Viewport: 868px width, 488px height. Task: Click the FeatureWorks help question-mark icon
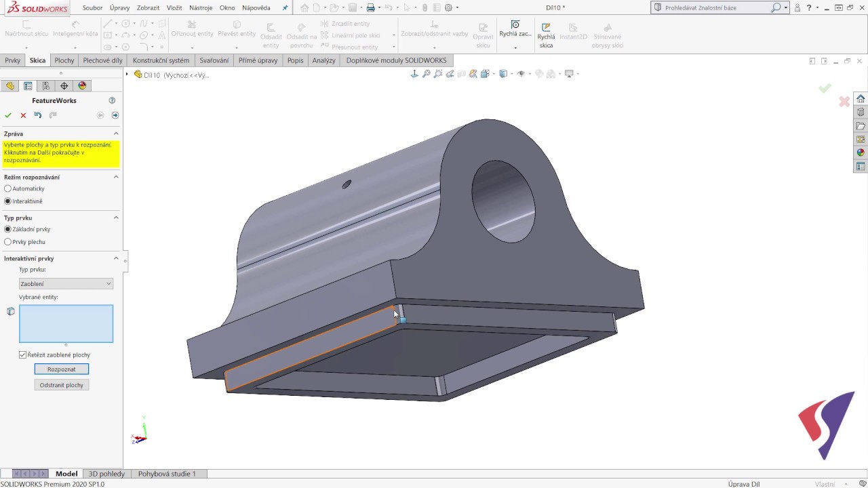[113, 100]
